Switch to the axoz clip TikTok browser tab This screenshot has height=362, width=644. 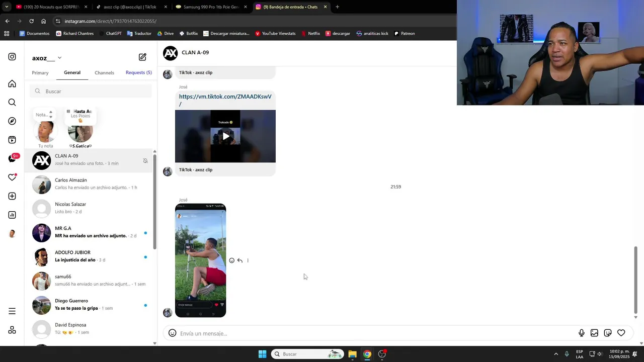130,7
